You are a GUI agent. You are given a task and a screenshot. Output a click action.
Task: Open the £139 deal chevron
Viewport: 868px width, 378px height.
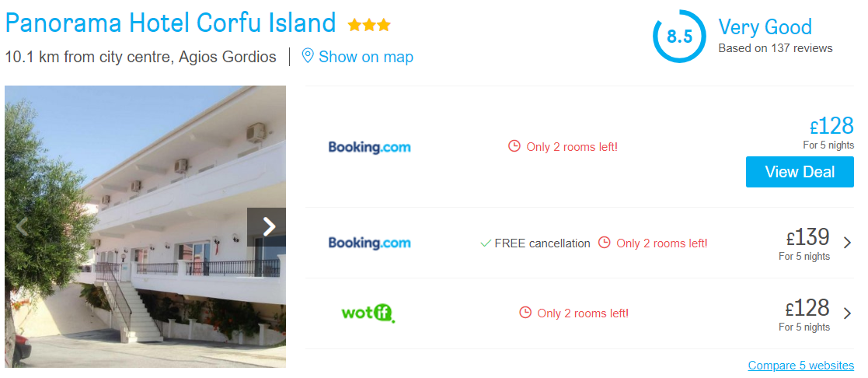click(x=848, y=243)
